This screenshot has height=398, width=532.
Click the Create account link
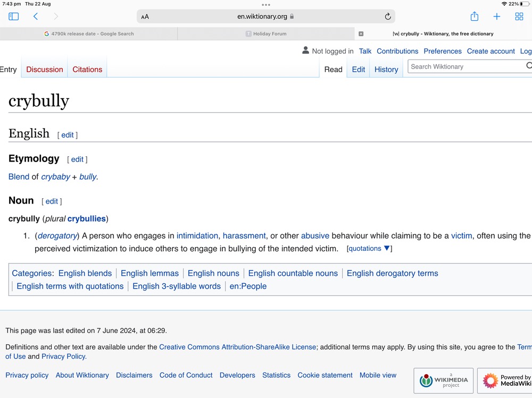(491, 51)
